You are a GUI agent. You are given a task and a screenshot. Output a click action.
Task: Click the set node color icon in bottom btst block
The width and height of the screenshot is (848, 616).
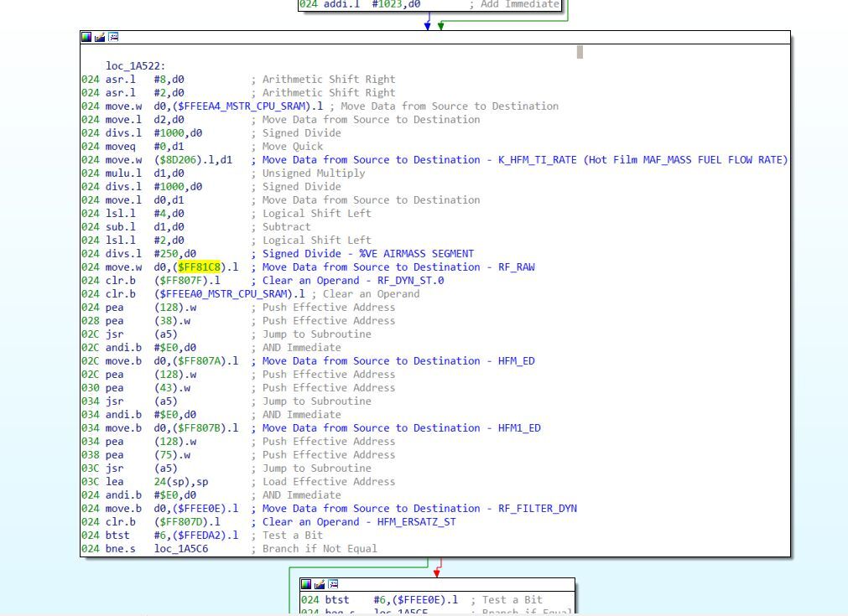pyautogui.click(x=306, y=584)
